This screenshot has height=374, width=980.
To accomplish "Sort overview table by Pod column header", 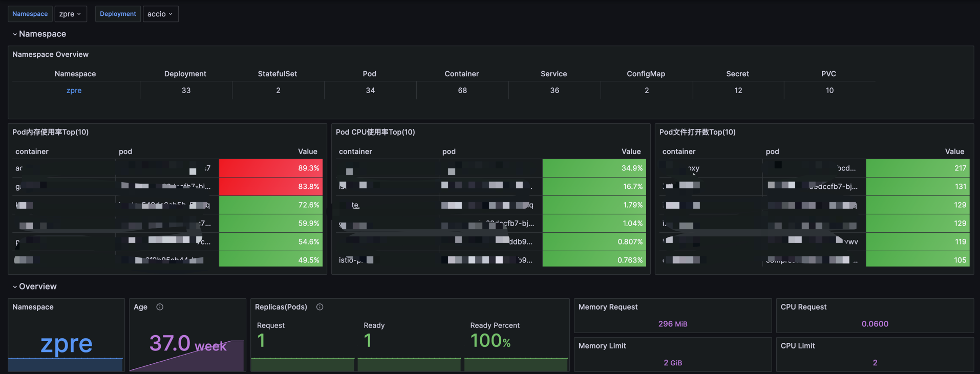I will (x=370, y=74).
